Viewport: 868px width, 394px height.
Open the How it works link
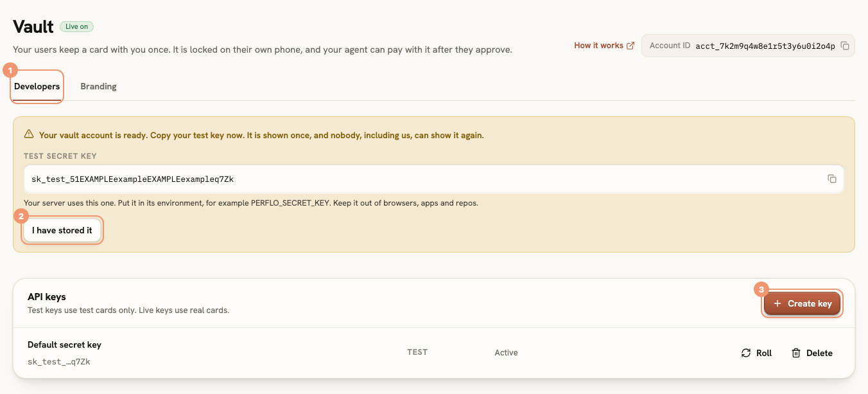click(604, 46)
